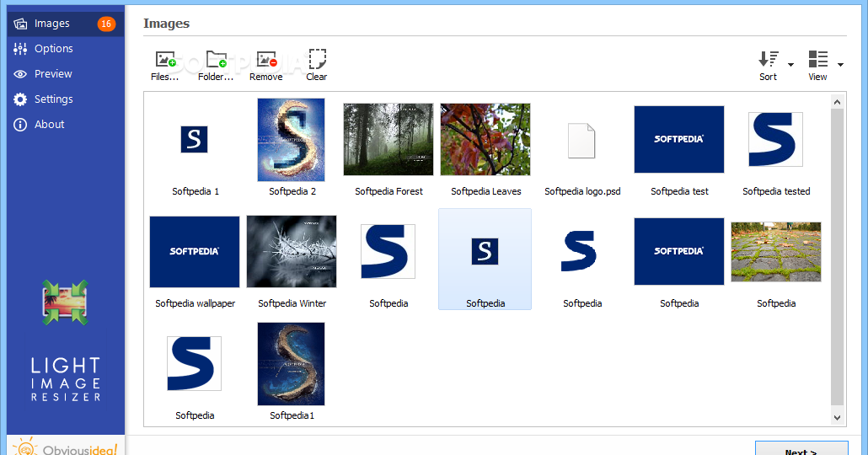Viewport: 868px width, 455px height.
Task: Select the Softpedia logo.psd file icon
Action: point(581,141)
